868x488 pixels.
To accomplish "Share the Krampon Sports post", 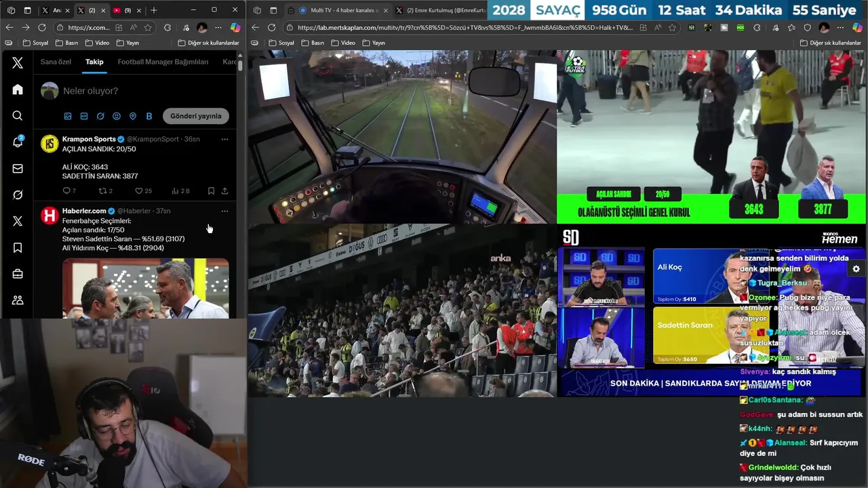I will coord(224,191).
